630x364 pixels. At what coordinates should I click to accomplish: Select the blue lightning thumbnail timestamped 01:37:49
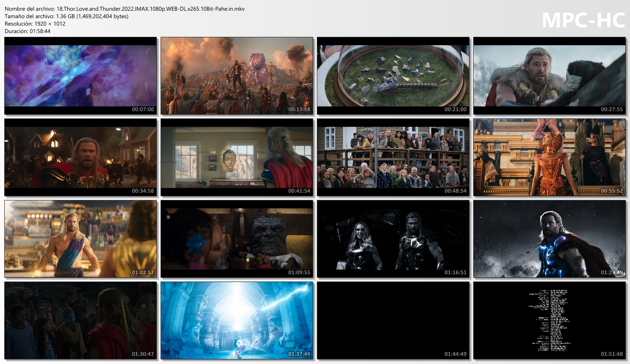pos(237,321)
